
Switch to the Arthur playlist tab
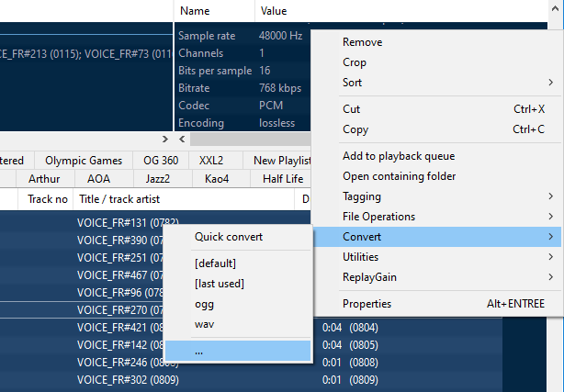coord(44,179)
